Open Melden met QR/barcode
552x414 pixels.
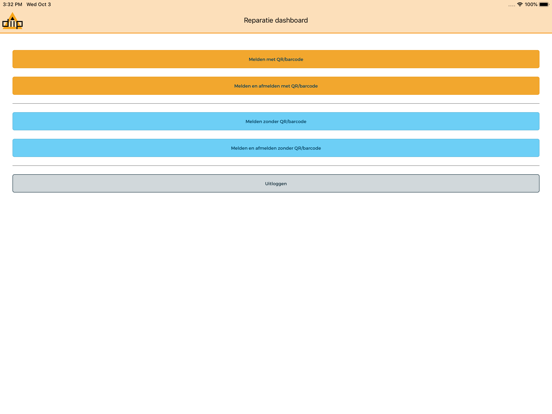pyautogui.click(x=276, y=59)
